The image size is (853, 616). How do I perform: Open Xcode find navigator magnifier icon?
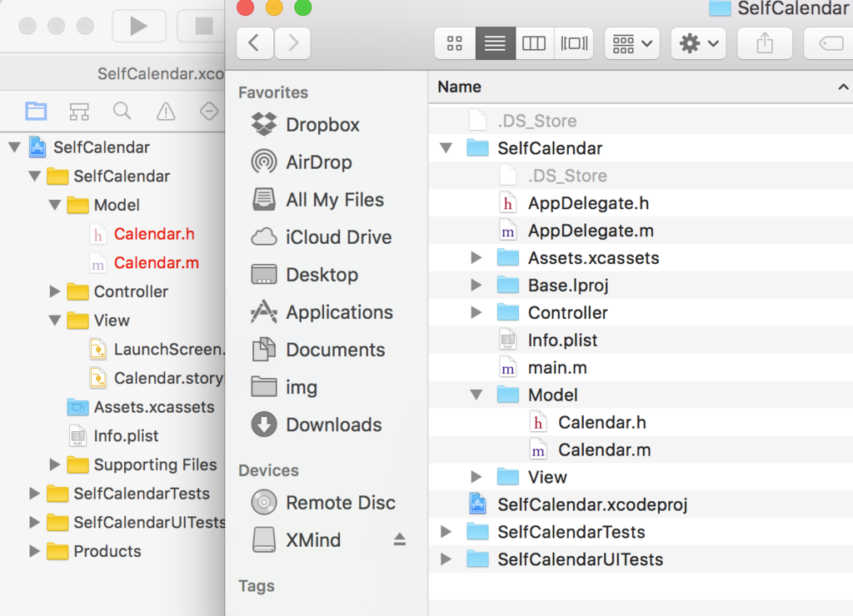click(x=122, y=111)
